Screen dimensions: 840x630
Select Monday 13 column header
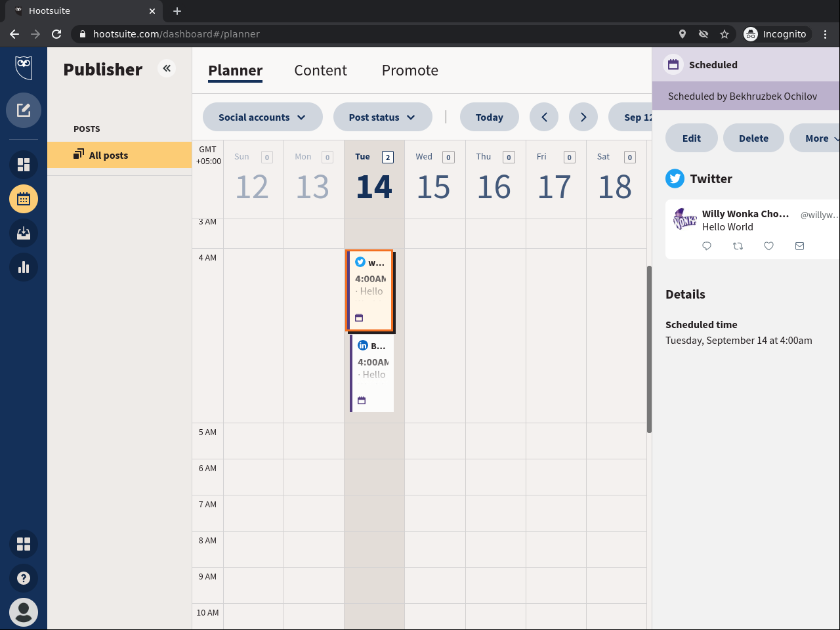pos(314,178)
